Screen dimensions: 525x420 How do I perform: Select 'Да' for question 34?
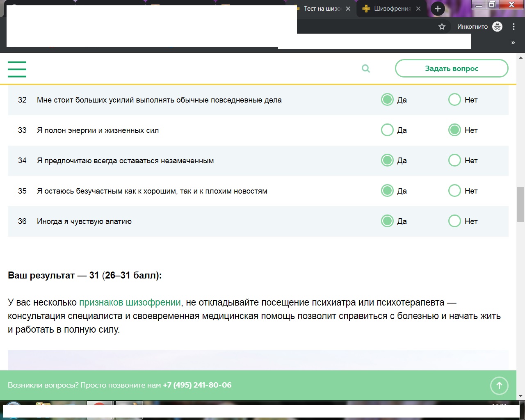tap(387, 160)
